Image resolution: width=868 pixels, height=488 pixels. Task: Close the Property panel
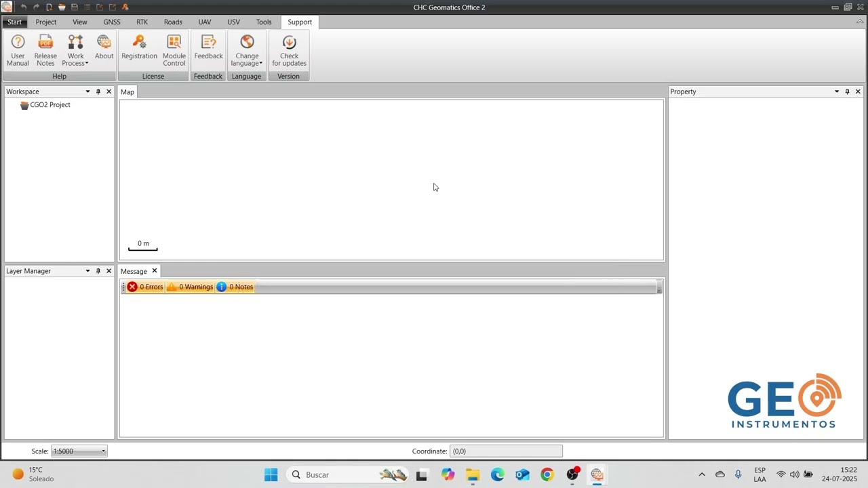tap(858, 91)
